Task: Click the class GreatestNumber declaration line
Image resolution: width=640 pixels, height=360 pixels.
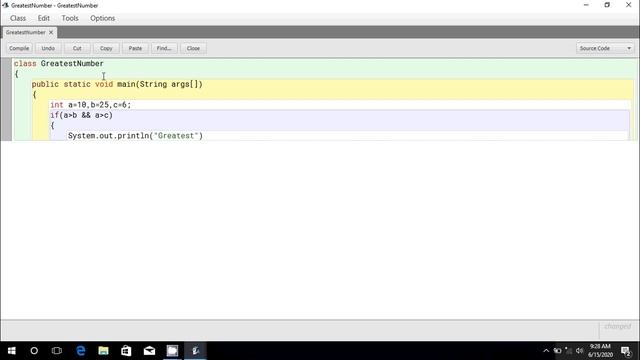Action: coord(59,64)
